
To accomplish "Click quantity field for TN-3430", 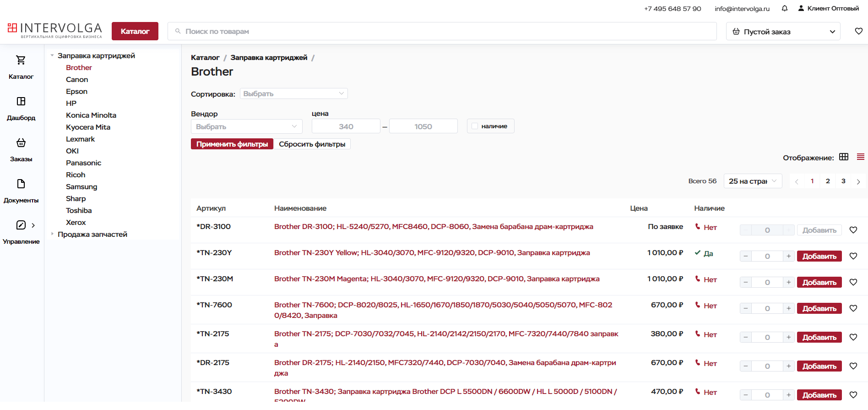I will tap(767, 395).
